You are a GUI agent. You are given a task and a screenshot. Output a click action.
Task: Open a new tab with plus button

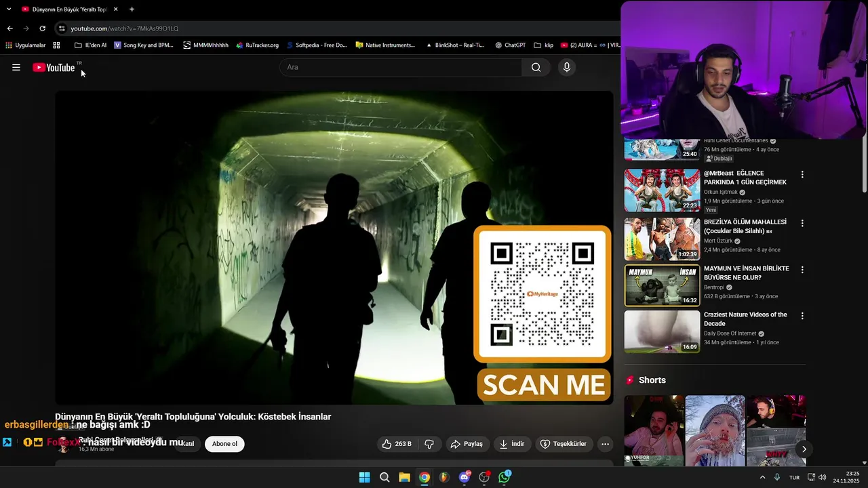(132, 9)
